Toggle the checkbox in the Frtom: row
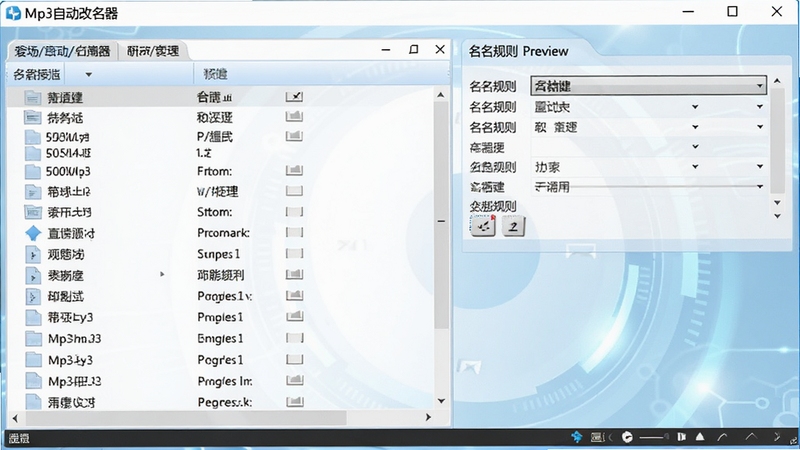800x450 pixels. [x=294, y=170]
